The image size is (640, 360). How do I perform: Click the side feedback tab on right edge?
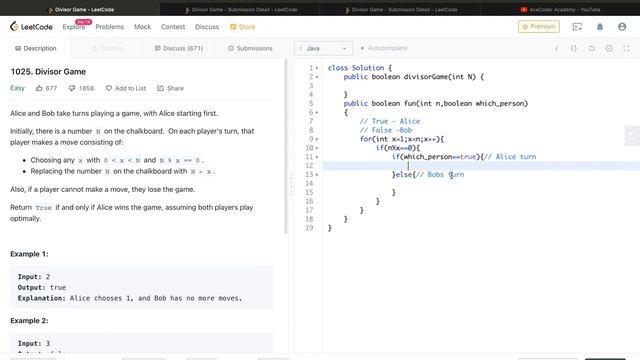(x=633, y=136)
